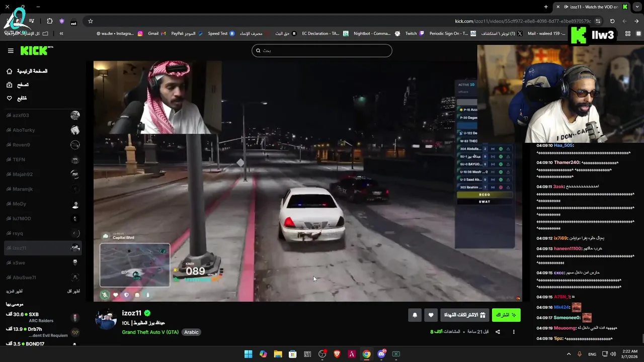The height and width of the screenshot is (362, 644).
Task: Select the izoz11 Watch the VOD tab
Action: [592, 7]
